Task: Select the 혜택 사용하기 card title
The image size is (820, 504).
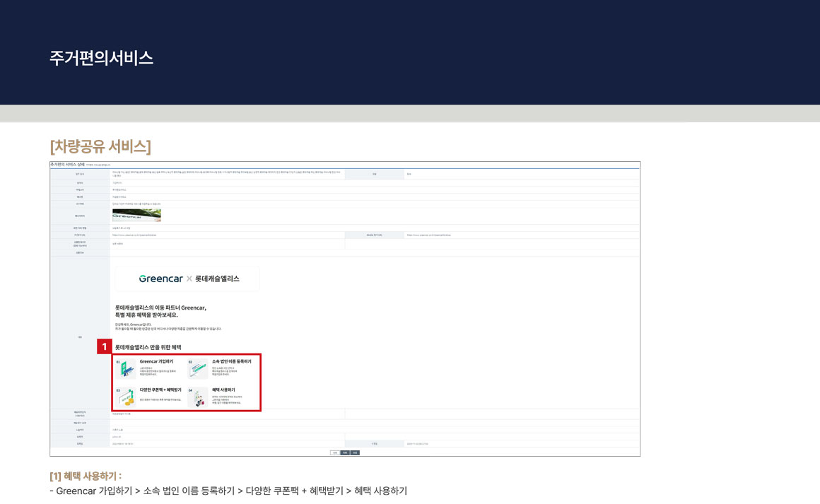Action: pyautogui.click(x=223, y=389)
